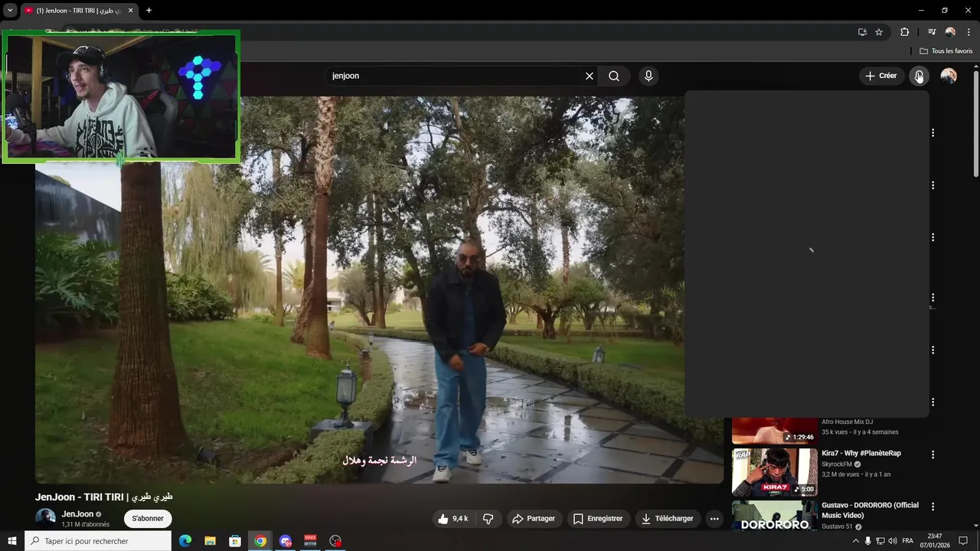Screen dimensions: 980x551
Task: Open the Kira7 - Why #PlanèteRap title
Action: pyautogui.click(x=861, y=453)
